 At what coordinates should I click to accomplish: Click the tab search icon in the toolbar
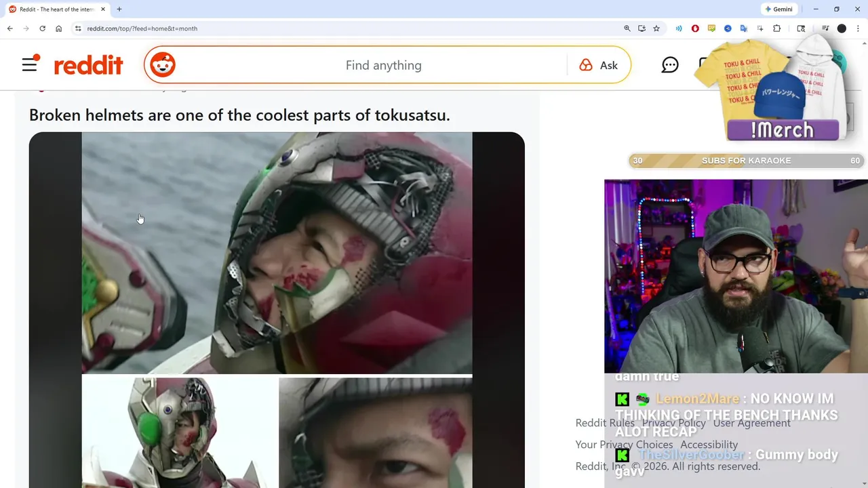pyautogui.click(x=801, y=28)
